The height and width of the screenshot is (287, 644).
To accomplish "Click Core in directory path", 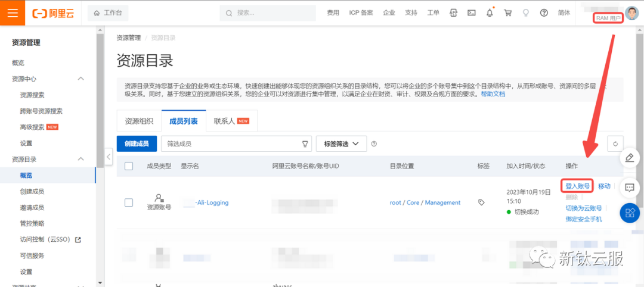I will click(x=413, y=202).
